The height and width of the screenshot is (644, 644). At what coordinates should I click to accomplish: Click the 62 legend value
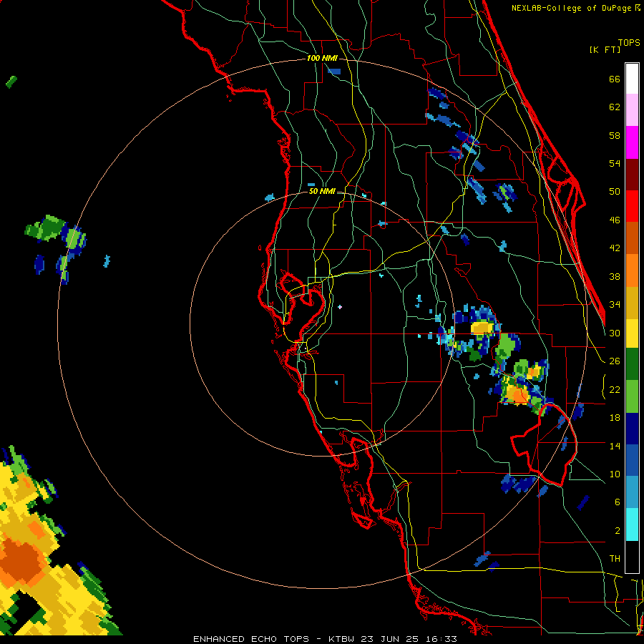615,107
